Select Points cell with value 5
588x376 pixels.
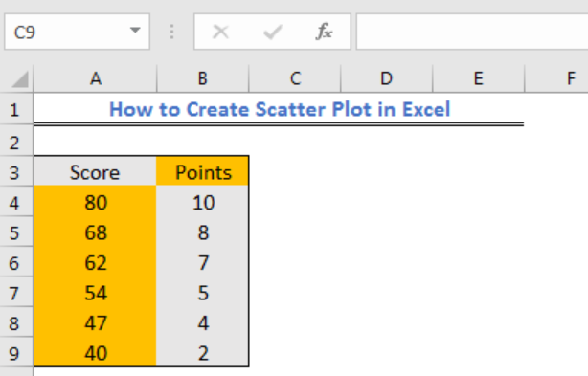(x=203, y=292)
